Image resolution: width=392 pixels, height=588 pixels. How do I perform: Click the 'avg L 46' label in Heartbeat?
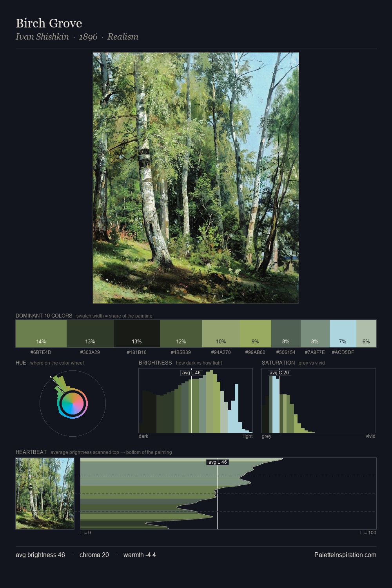[x=218, y=462]
